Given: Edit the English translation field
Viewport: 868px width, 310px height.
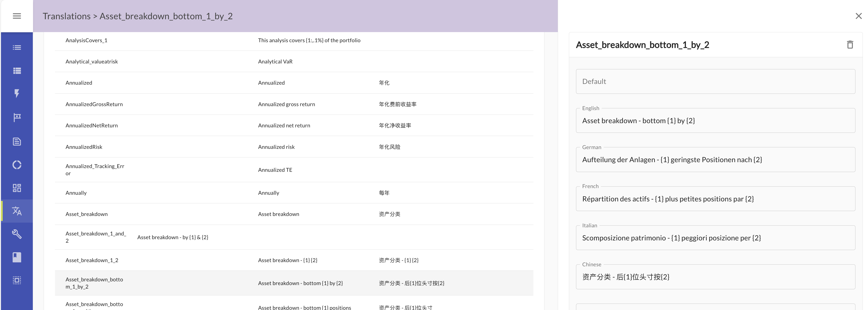Looking at the screenshot, I should pyautogui.click(x=715, y=121).
